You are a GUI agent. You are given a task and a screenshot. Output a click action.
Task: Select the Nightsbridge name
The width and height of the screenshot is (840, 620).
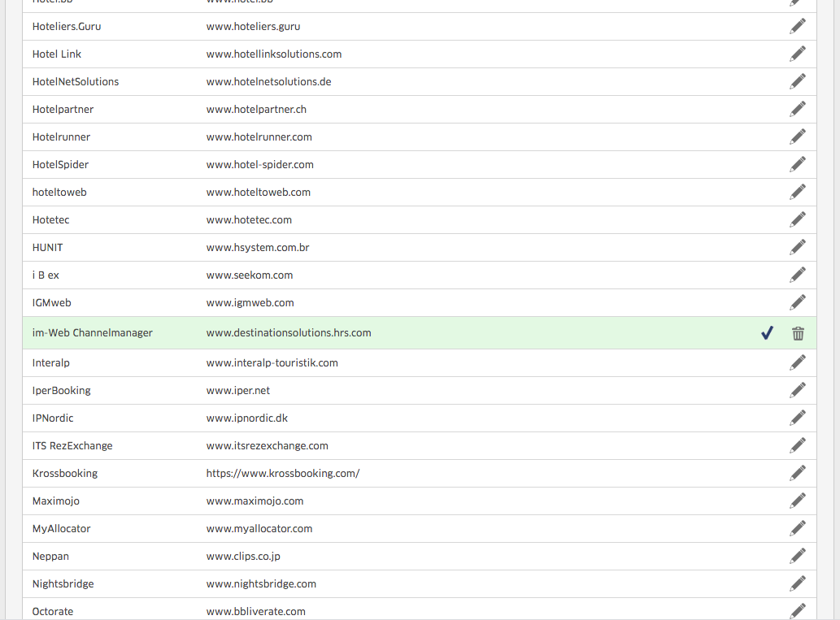63,584
